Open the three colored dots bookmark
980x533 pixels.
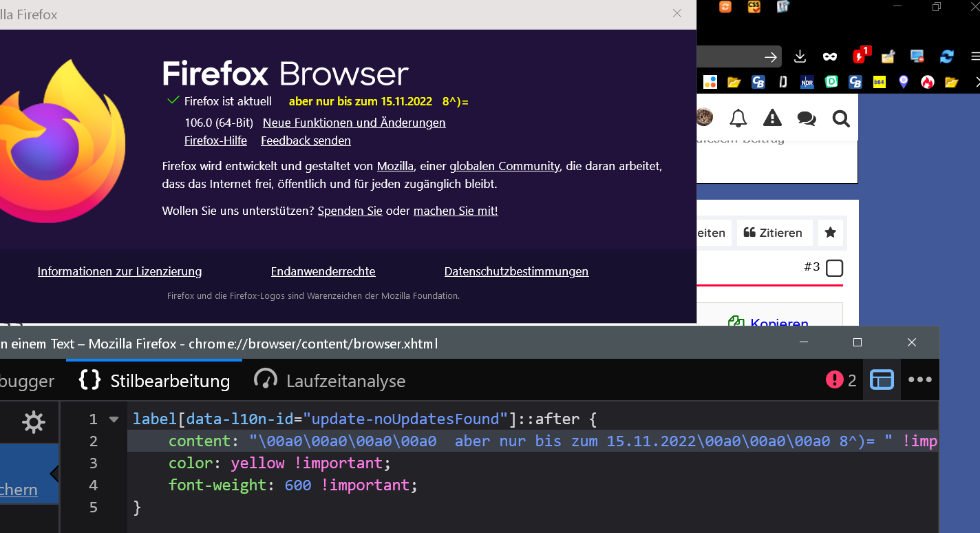point(710,82)
